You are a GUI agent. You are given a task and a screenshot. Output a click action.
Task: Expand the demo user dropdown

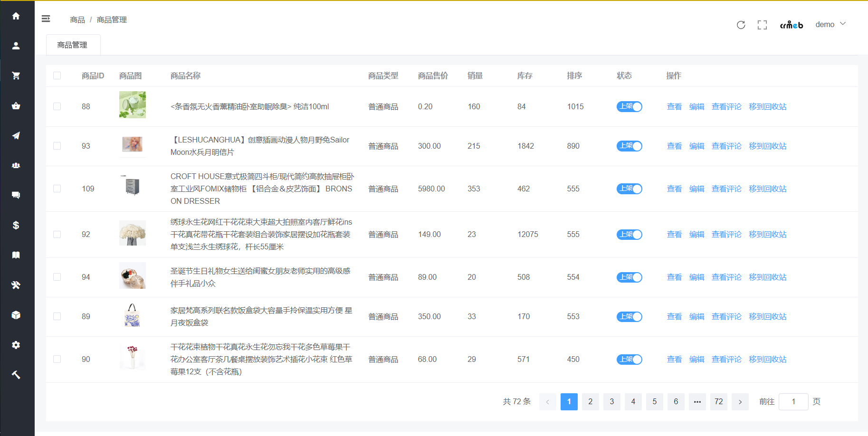coord(830,24)
